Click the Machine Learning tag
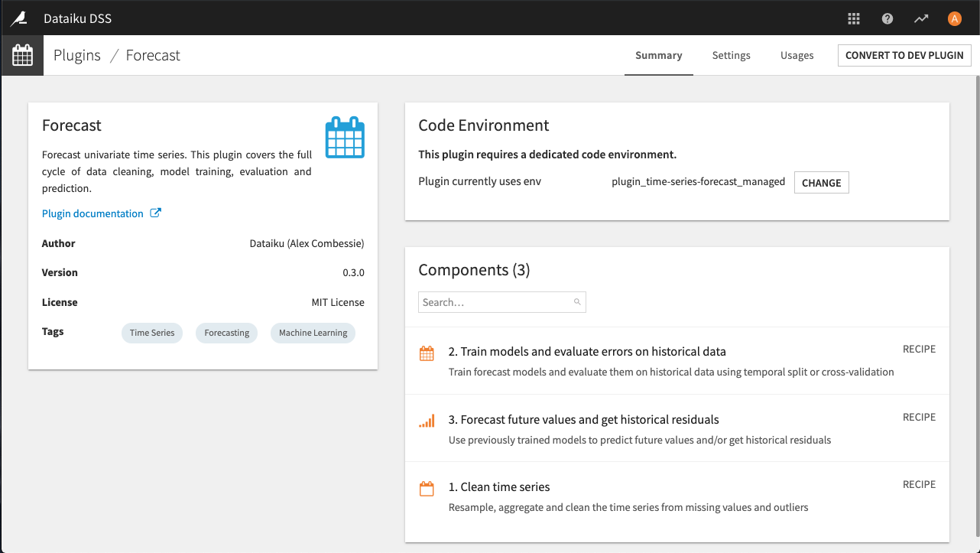Image resolution: width=980 pixels, height=553 pixels. pos(313,333)
